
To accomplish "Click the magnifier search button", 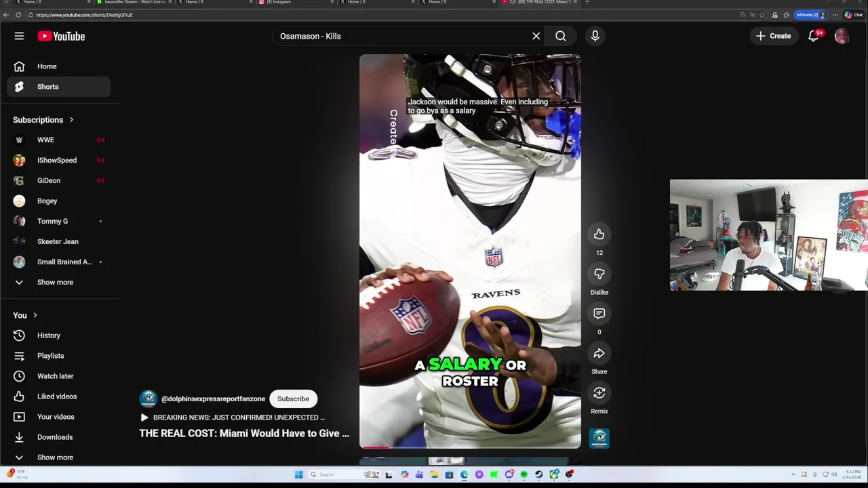I will point(561,36).
